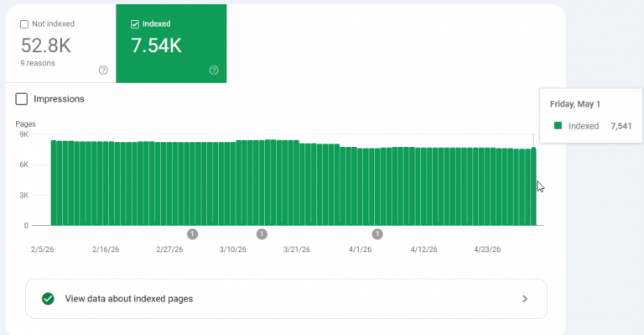644x335 pixels.
Task: Click the 2/5/26 date label
Action: (42, 249)
